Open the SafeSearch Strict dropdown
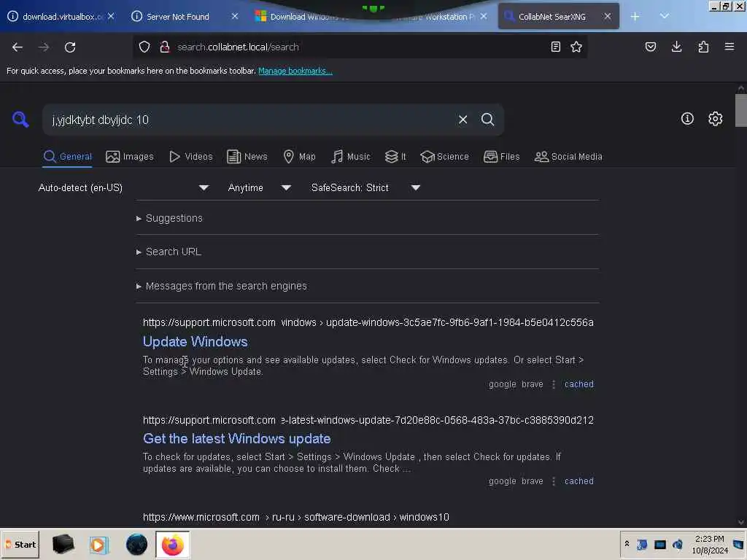The width and height of the screenshot is (747, 560). tap(365, 187)
